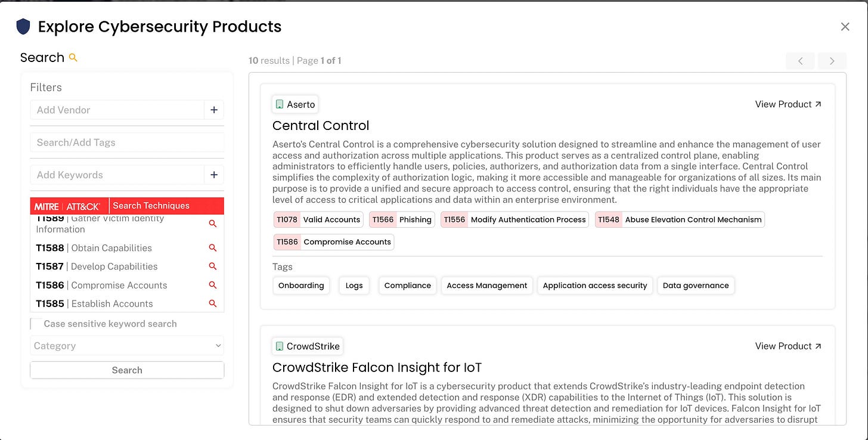Go to previous results page arrow
The height and width of the screenshot is (440, 868).
(800, 61)
